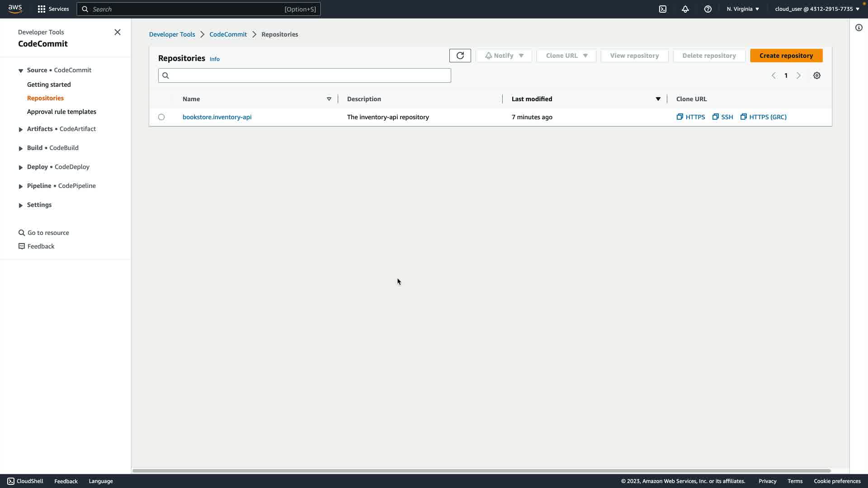Screen dimensions: 868x488
Task: Expand the Build CodeBuild section
Action: 21,148
